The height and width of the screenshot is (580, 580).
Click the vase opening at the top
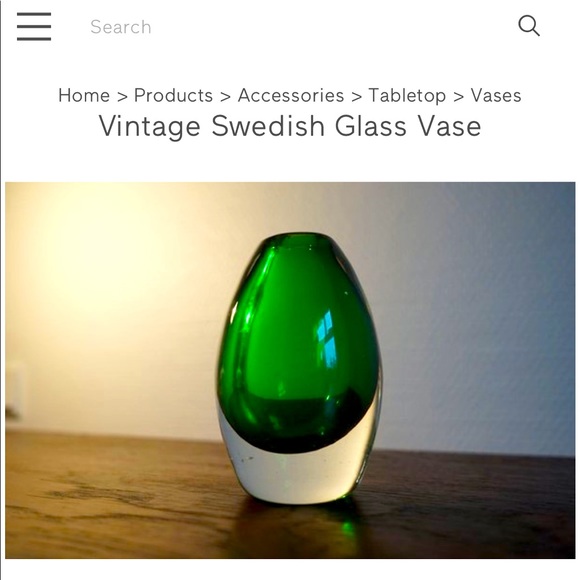click(x=300, y=239)
